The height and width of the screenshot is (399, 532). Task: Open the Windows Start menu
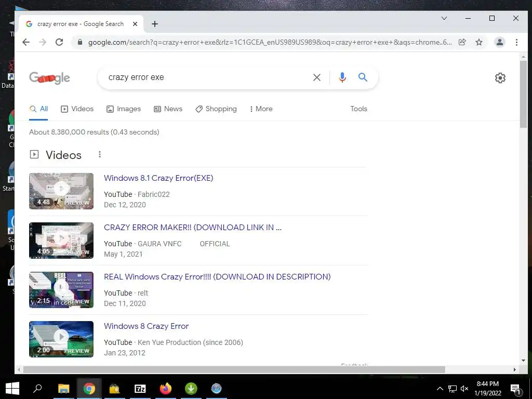pos(12,389)
